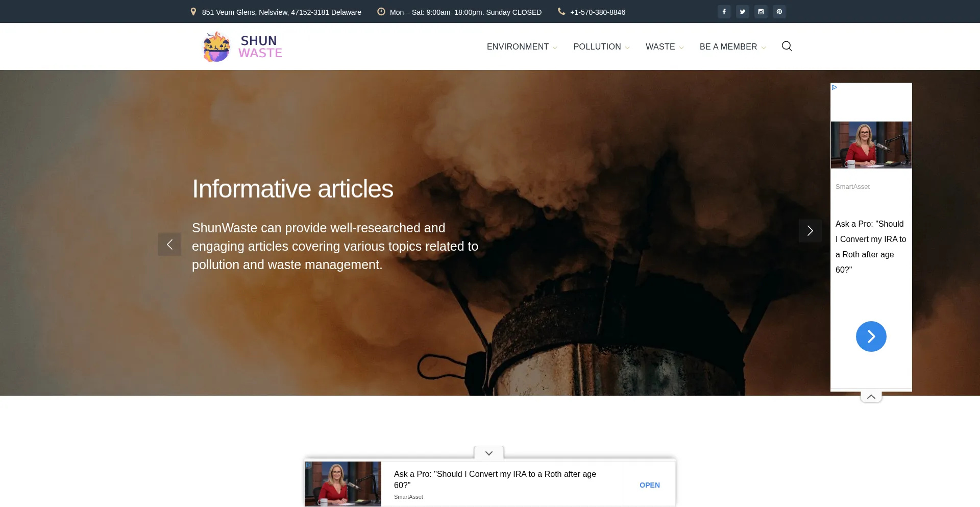Open the Twitter social icon

pyautogui.click(x=742, y=12)
